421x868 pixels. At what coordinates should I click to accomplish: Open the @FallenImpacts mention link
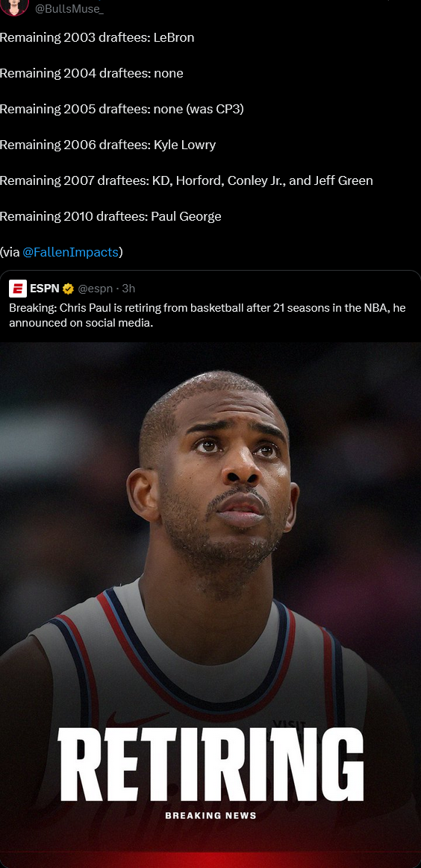70,252
